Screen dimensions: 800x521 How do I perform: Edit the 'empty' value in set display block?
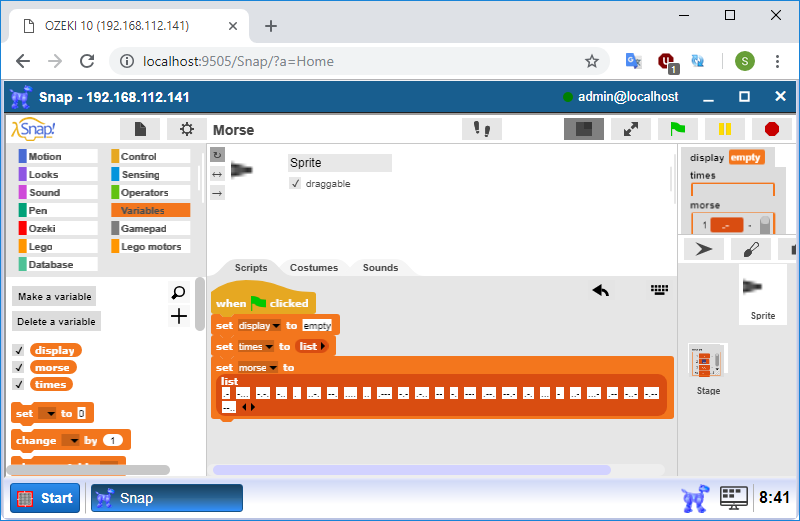click(x=317, y=326)
